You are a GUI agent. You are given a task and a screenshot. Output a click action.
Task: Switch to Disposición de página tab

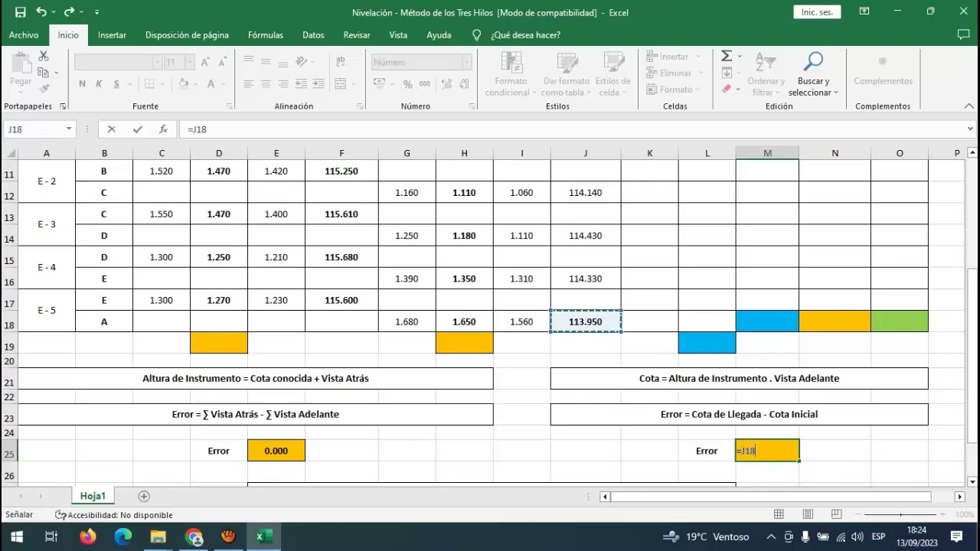point(187,34)
